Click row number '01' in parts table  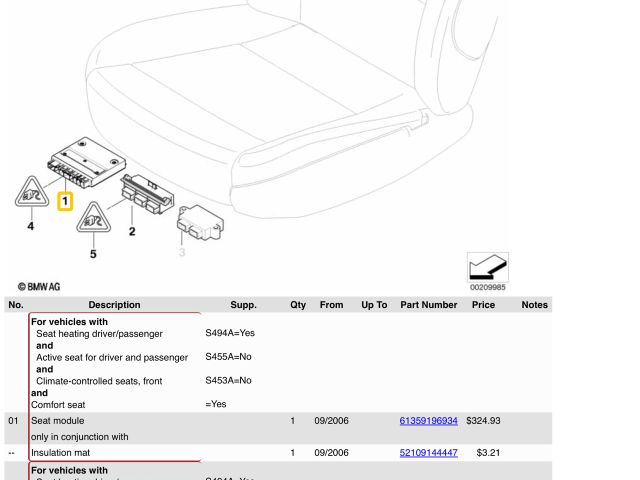coord(13,420)
